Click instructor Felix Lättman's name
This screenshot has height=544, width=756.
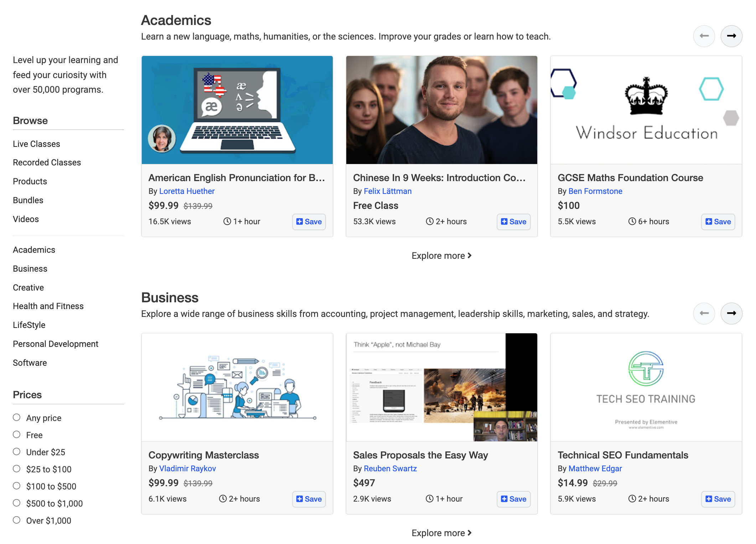[x=388, y=191]
